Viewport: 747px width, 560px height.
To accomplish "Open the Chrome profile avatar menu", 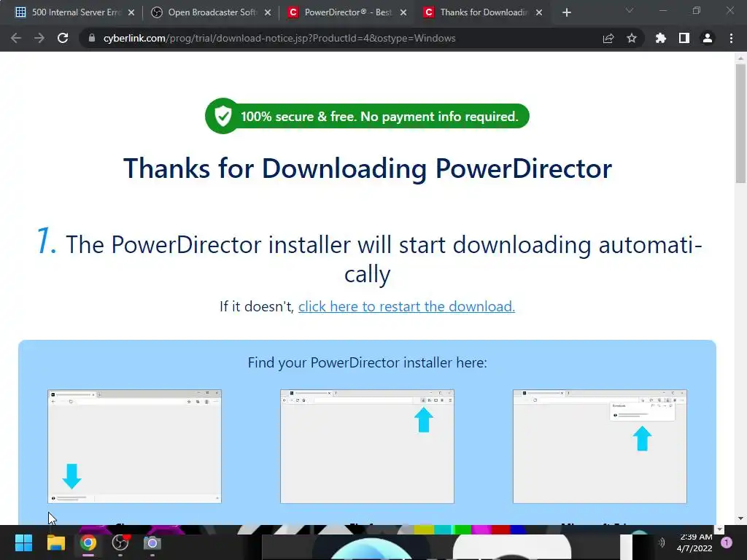I will tap(708, 38).
